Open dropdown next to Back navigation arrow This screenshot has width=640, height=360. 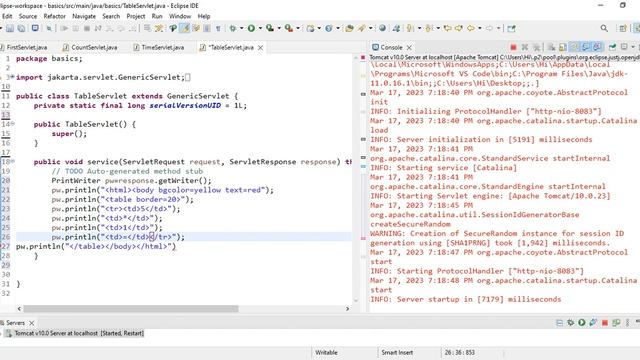tap(480, 28)
